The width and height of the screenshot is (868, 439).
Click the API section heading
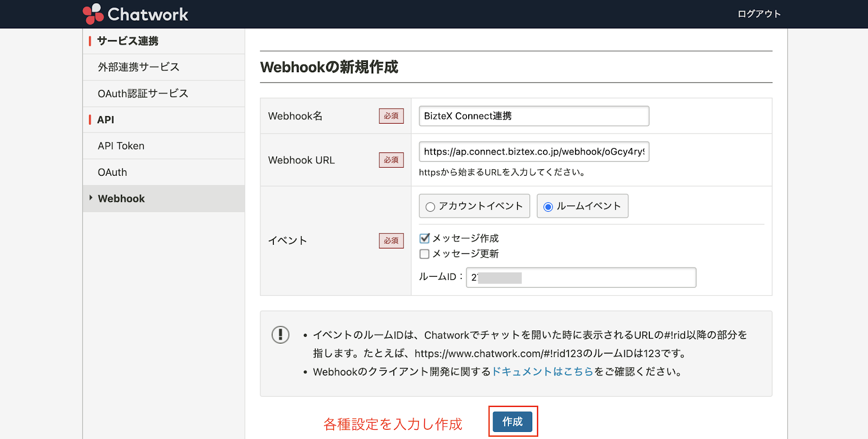[106, 120]
